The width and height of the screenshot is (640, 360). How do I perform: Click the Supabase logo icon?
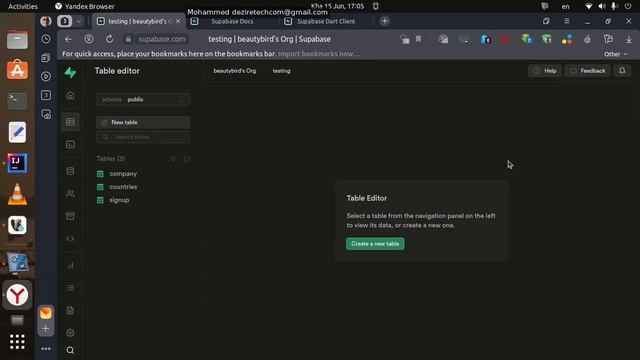click(70, 73)
